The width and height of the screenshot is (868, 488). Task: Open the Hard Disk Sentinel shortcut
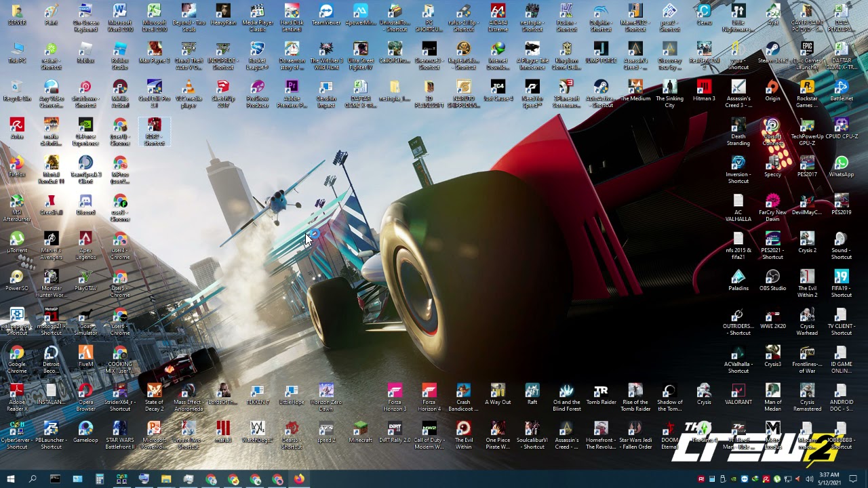(x=292, y=18)
